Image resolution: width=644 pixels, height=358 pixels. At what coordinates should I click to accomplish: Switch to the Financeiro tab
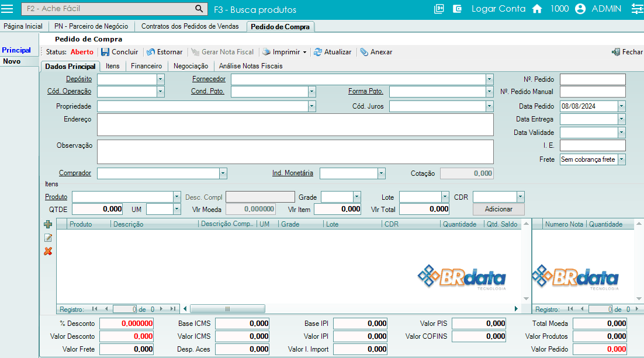click(x=146, y=66)
